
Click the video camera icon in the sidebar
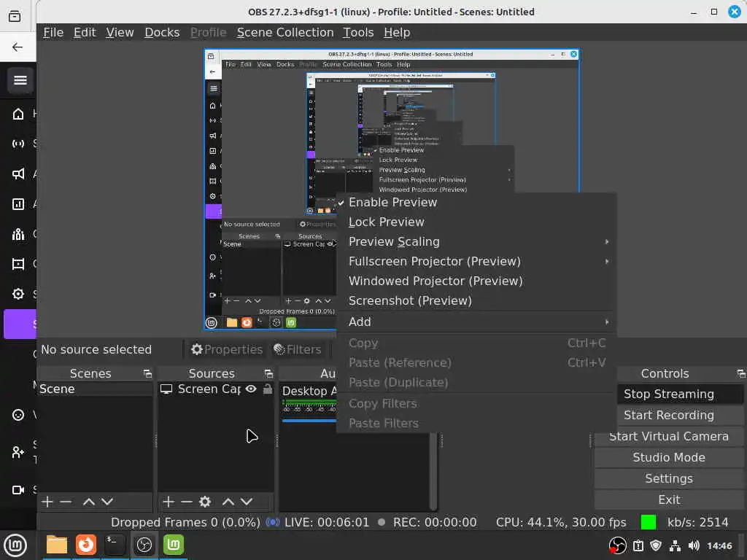pos(18,489)
